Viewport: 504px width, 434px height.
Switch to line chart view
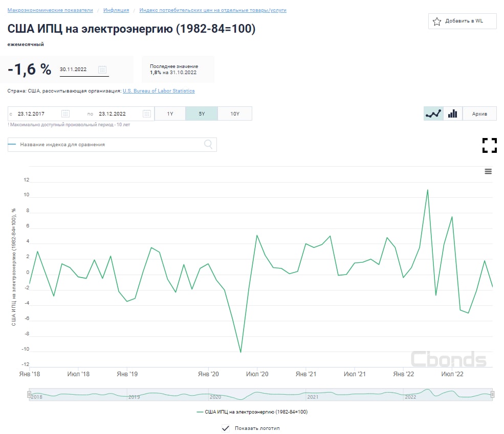(433, 113)
